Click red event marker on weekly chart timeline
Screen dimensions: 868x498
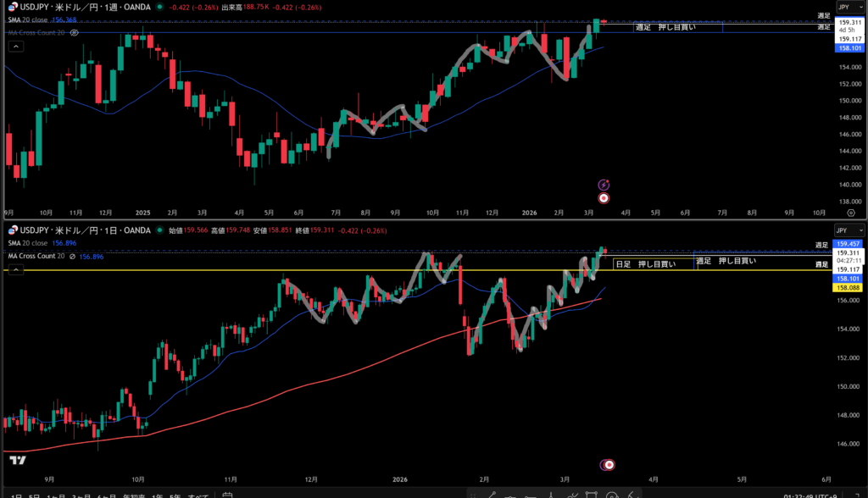[x=604, y=198]
